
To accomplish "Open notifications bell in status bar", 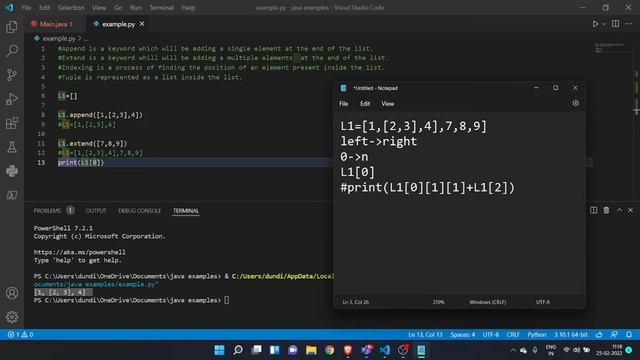I will point(629,335).
